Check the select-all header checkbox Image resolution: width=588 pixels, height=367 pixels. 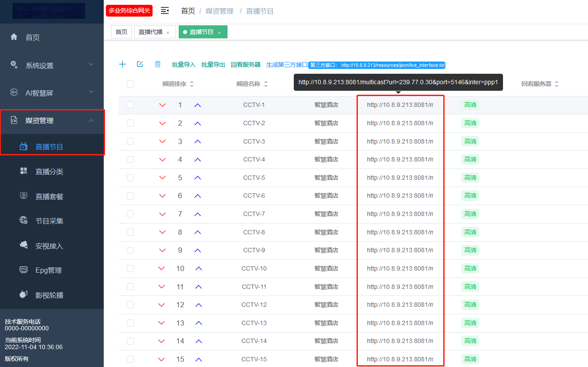pyautogui.click(x=130, y=84)
